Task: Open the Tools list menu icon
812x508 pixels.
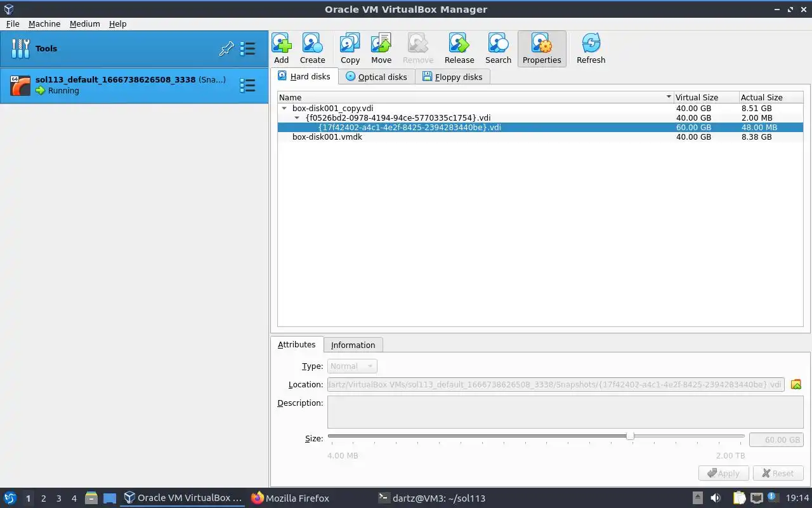Action: coord(247,49)
